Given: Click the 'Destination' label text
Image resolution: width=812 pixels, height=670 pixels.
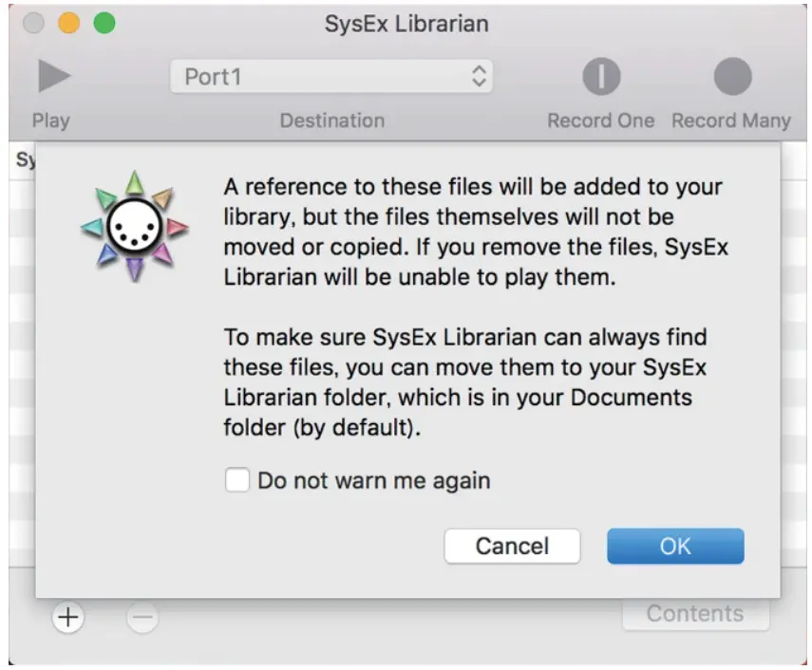Looking at the screenshot, I should click(332, 121).
